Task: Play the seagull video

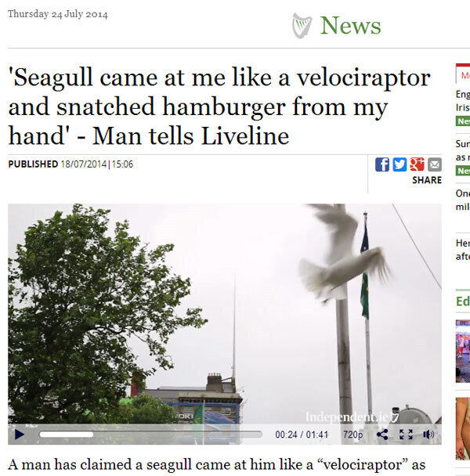Action: point(20,435)
